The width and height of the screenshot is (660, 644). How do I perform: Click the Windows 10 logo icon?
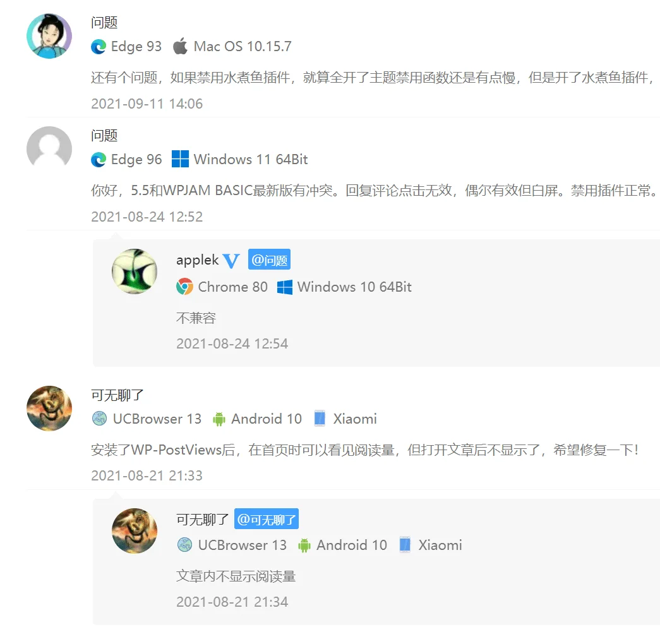[x=285, y=287]
